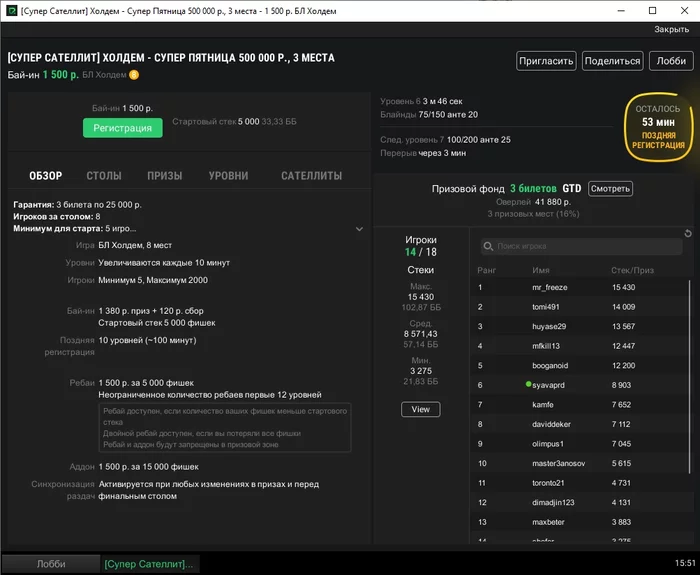Click the Закрыть link

[672, 29]
